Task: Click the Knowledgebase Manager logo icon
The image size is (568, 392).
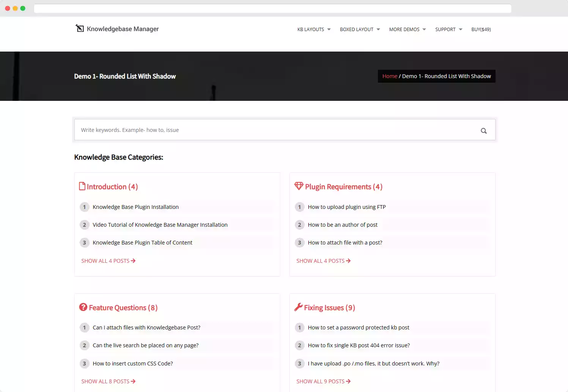Action: (x=80, y=28)
